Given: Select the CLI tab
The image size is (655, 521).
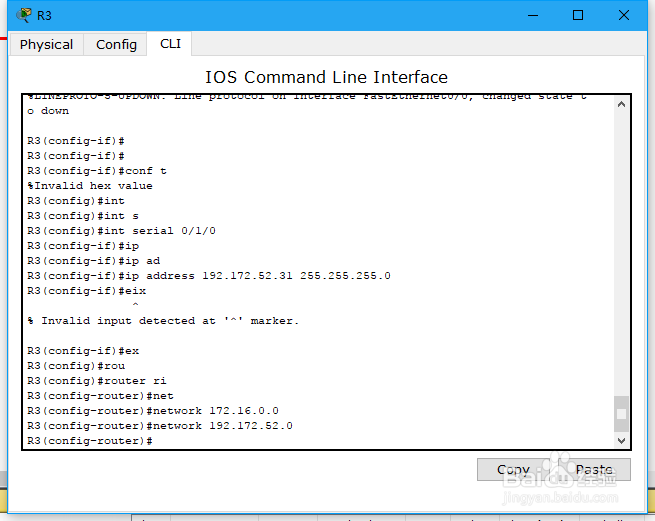Looking at the screenshot, I should (x=170, y=43).
